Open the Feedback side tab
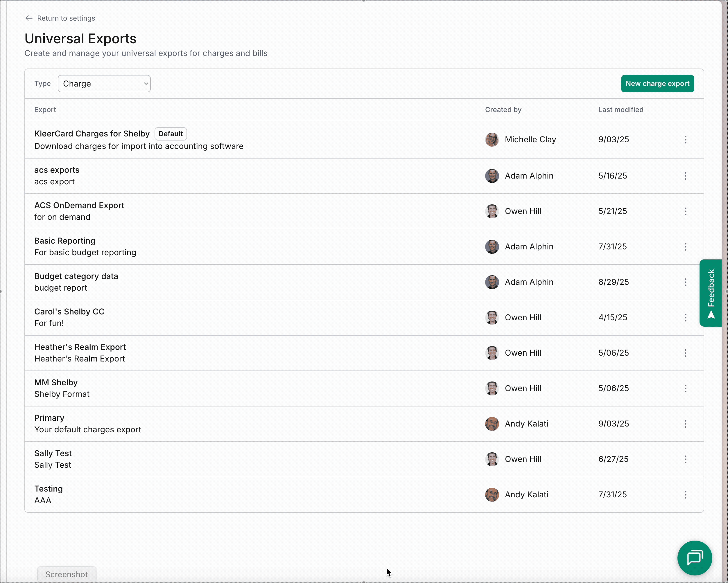Screen dimensions: 728x583 pos(711,293)
